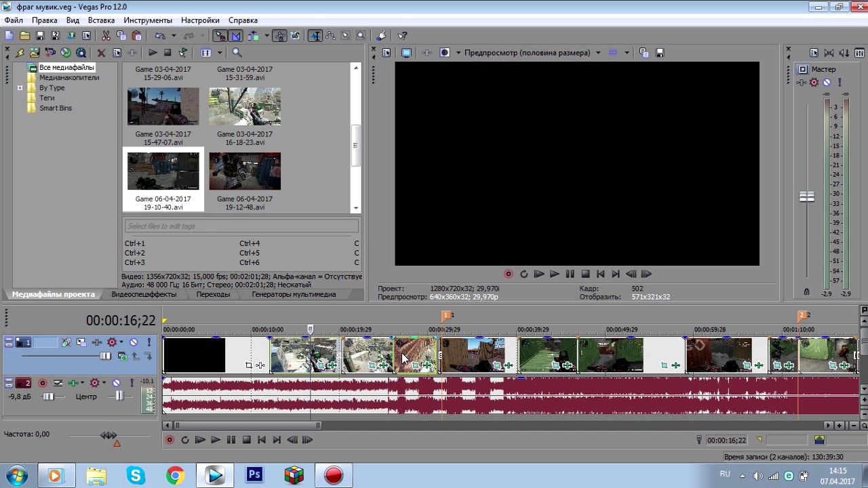Open Google Chrome from the taskbar
Viewport: 868px width, 488px height.
pyautogui.click(x=175, y=474)
